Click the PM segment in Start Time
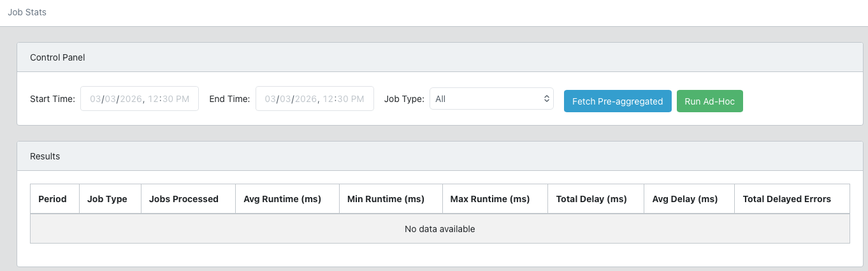The width and height of the screenshot is (868, 271). pyautogui.click(x=181, y=99)
